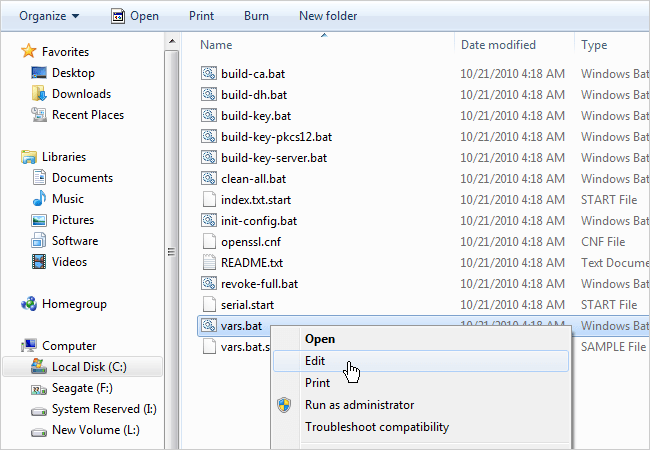Click Burn in the toolbar
This screenshot has height=450, width=650.
pos(256,16)
